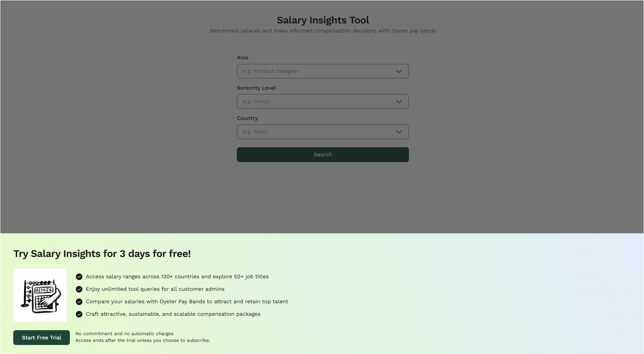This screenshot has height=354, width=644.
Task: Open the Role dropdown
Action: [323, 71]
